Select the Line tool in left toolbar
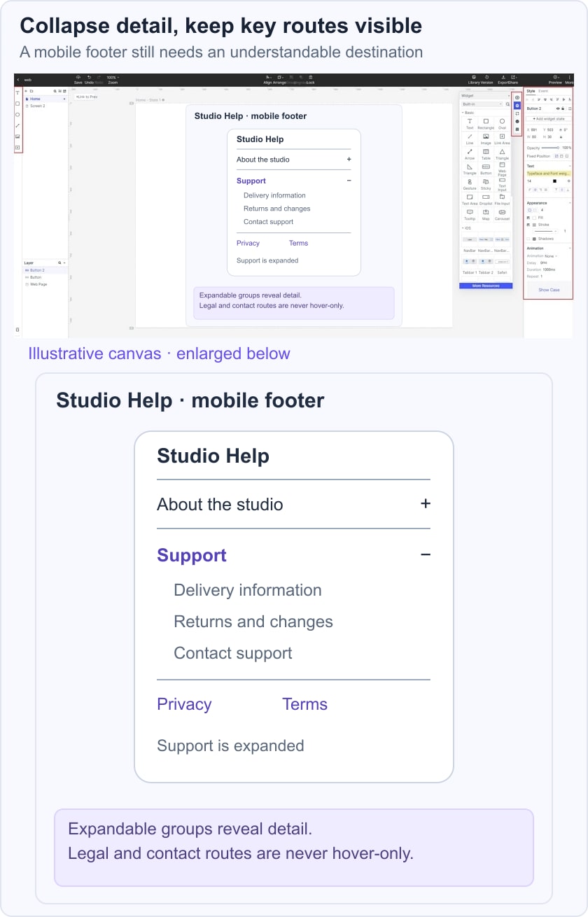Image resolution: width=588 pixels, height=917 pixels. pos(17,126)
